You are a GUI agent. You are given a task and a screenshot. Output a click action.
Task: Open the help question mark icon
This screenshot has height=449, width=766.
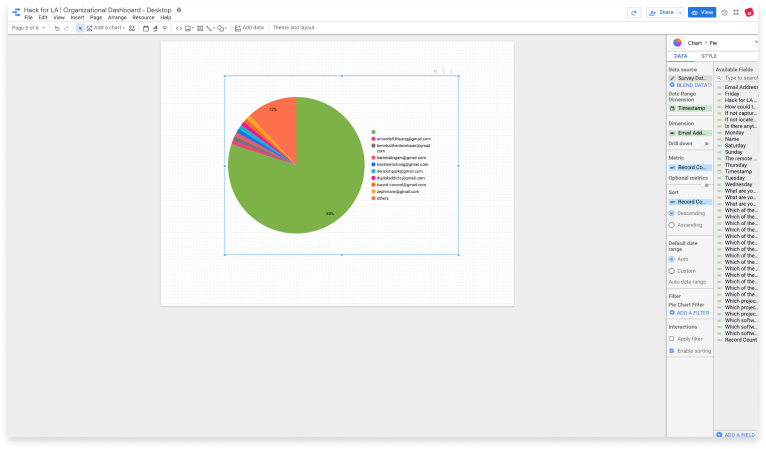[724, 12]
